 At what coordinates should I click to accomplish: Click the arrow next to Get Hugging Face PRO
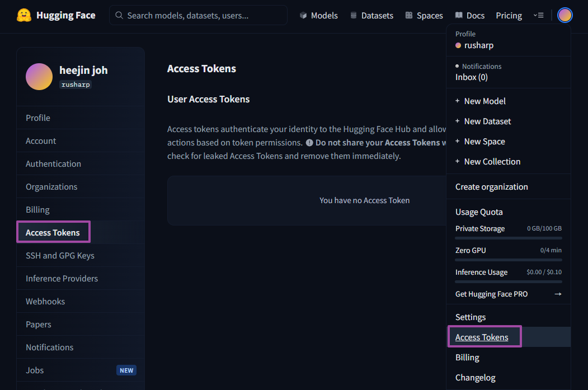pos(558,294)
